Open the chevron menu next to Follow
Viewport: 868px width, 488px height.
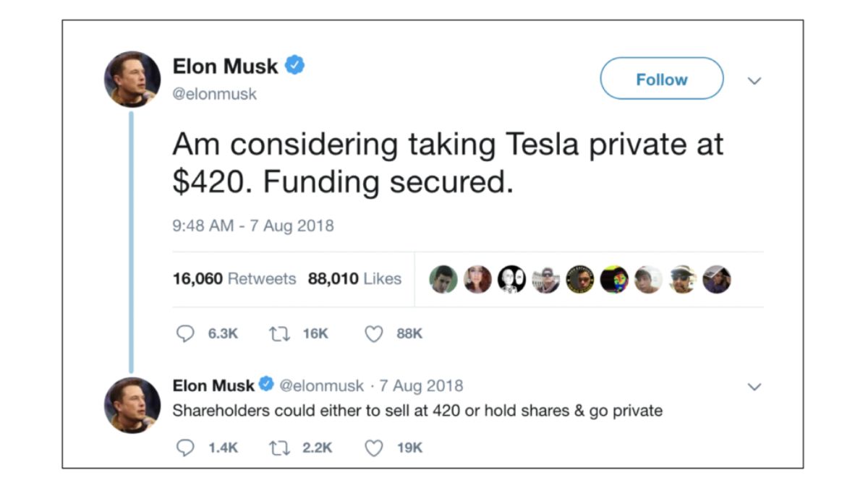pos(754,80)
